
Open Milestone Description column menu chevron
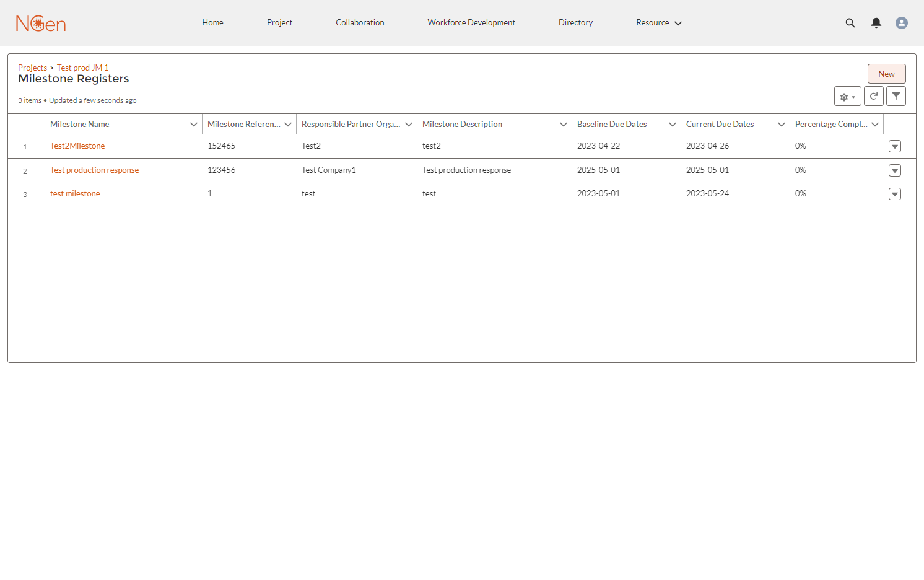[564, 125]
